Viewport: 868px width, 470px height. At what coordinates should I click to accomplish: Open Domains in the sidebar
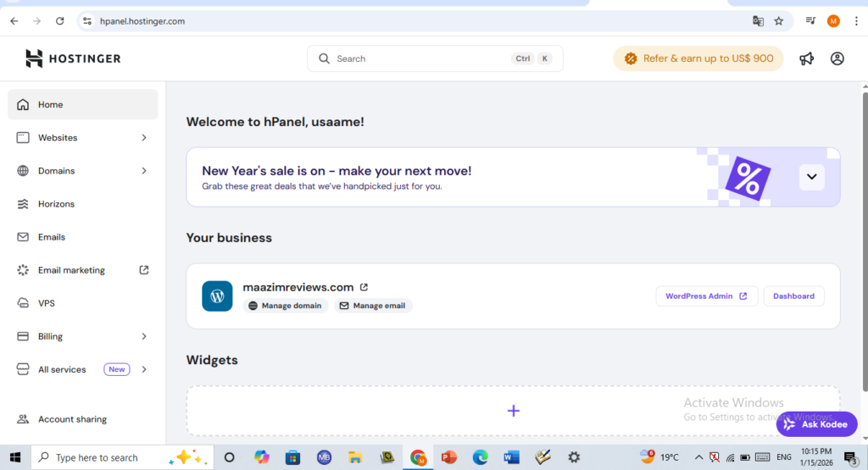click(x=82, y=171)
